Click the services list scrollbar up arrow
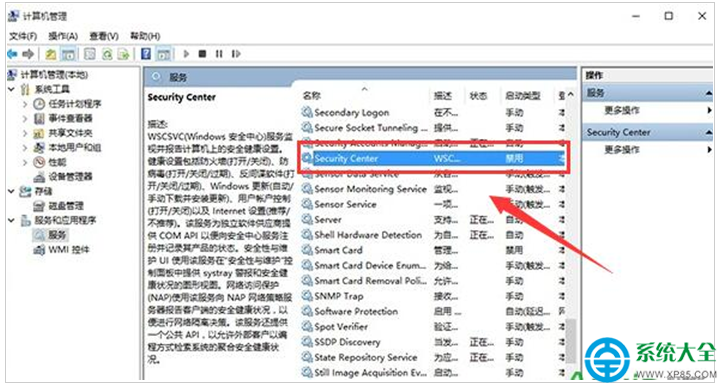Screen dimensions: 719x385 point(570,95)
